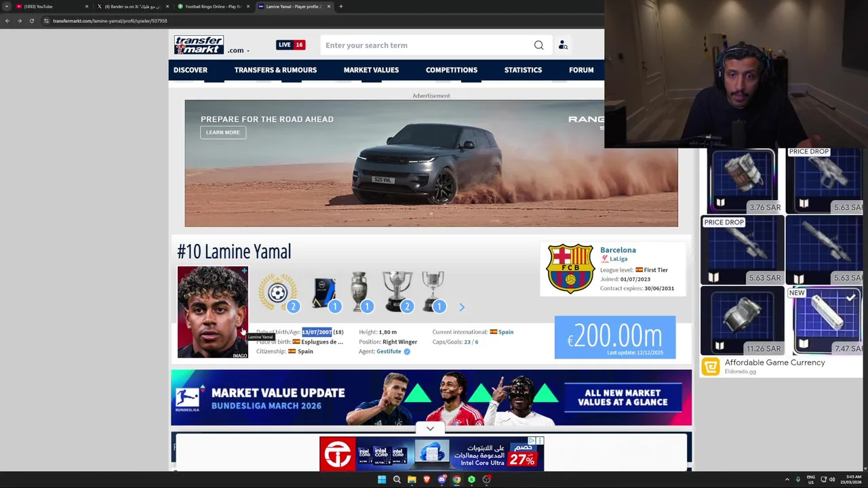The width and height of the screenshot is (868, 488).
Task: Click the FC Barcelona crest
Action: 570,269
